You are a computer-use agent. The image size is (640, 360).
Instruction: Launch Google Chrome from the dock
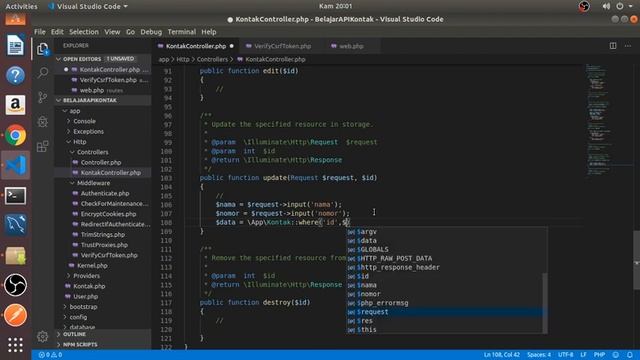16,136
